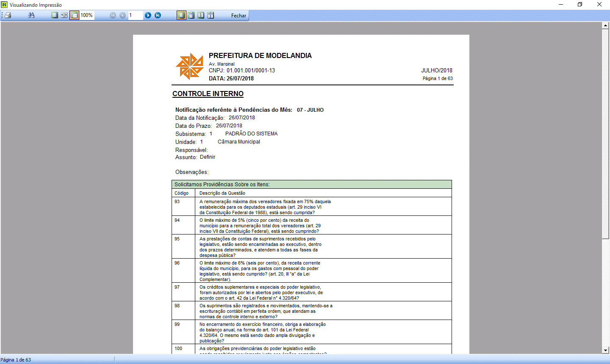The image size is (610, 364).
Task: Click the vertical scrollbar down arrow
Action: click(605, 350)
